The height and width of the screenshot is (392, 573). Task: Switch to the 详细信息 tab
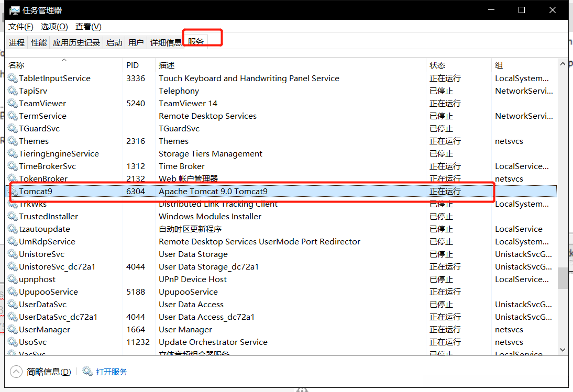(166, 43)
